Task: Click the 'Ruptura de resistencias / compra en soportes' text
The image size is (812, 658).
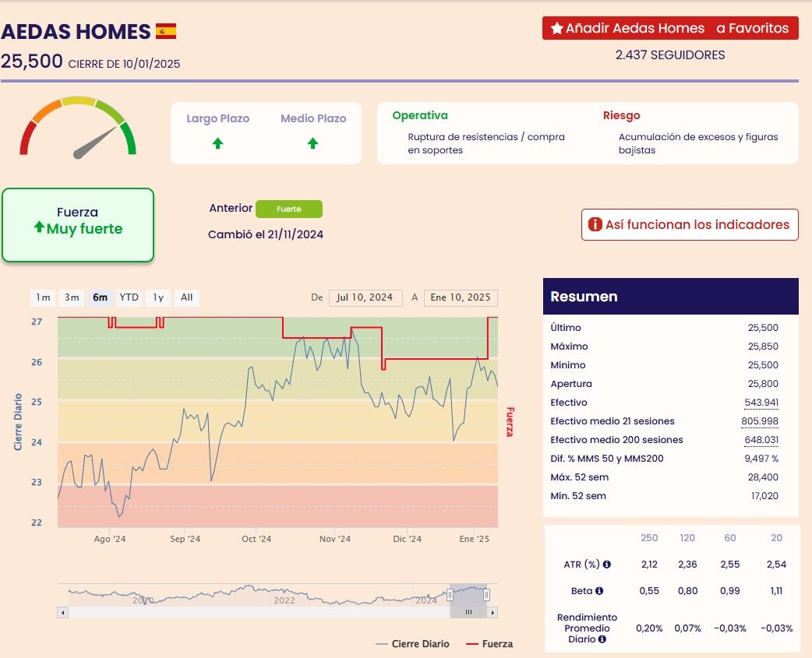Action: point(485,143)
